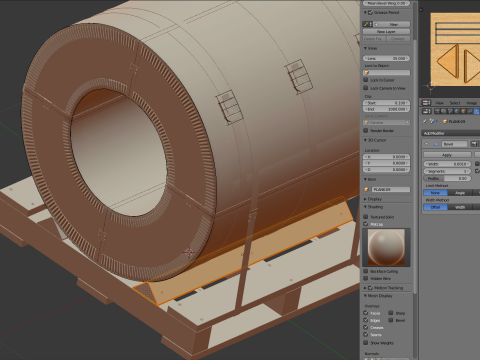480x360 pixels.
Task: Enable the Grease Pencil panel checkbox
Action: pyautogui.click(x=370, y=12)
